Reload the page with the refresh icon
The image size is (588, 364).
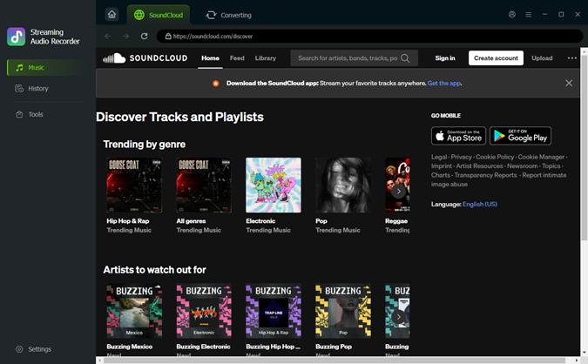click(144, 37)
